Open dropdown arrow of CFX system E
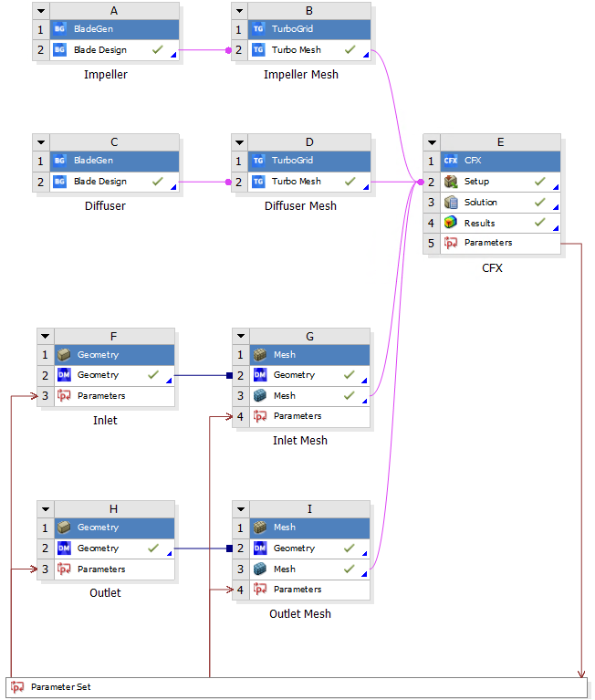The height and width of the screenshot is (700, 595). [x=434, y=141]
